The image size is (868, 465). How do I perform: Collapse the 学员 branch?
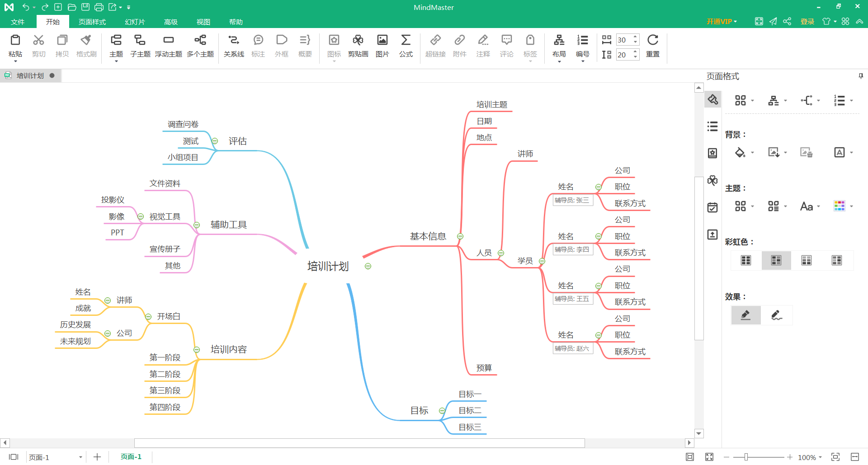click(x=542, y=261)
